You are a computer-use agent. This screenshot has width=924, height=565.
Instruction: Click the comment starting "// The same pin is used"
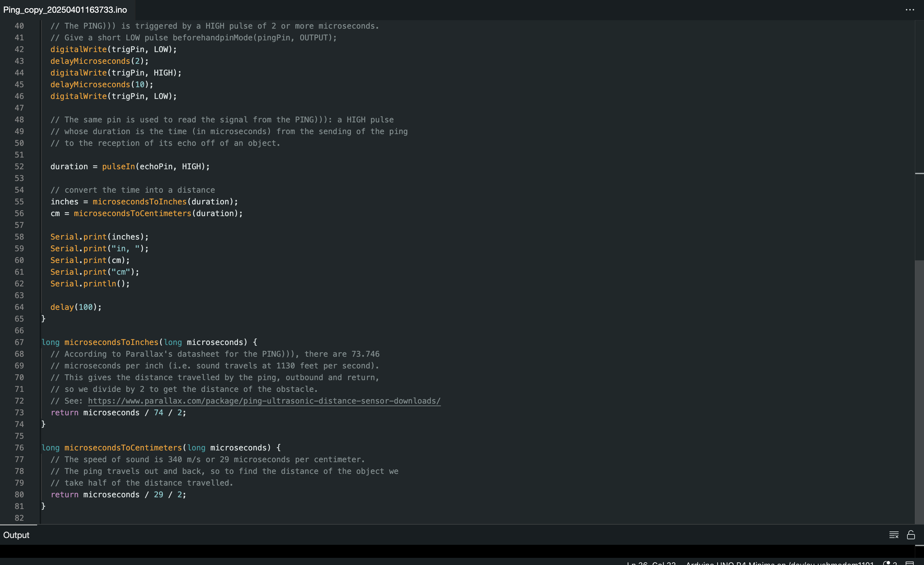pos(222,119)
